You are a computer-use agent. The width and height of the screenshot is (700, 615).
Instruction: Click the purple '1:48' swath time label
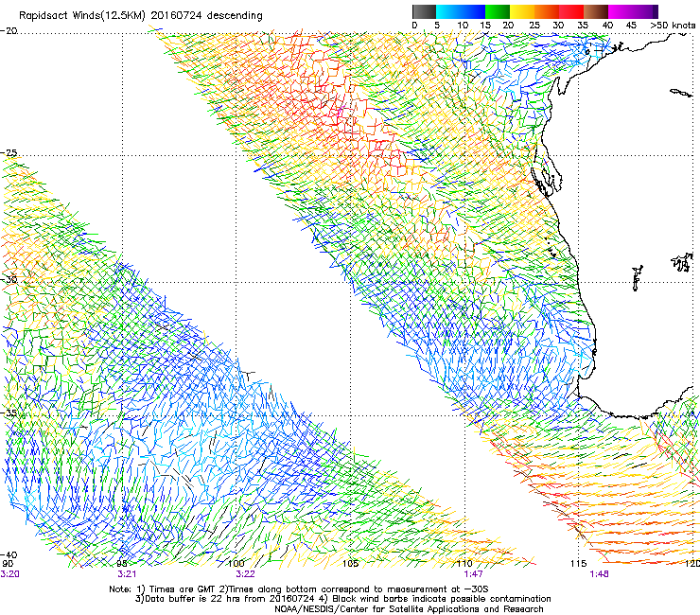599,574
